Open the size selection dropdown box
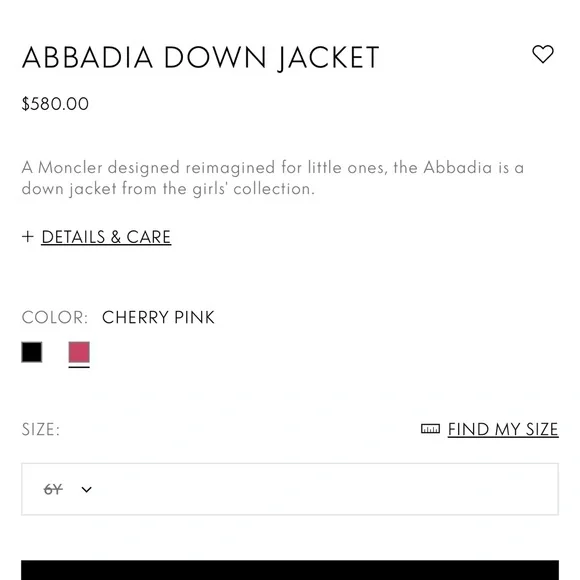Image resolution: width=580 pixels, height=580 pixels. click(290, 489)
